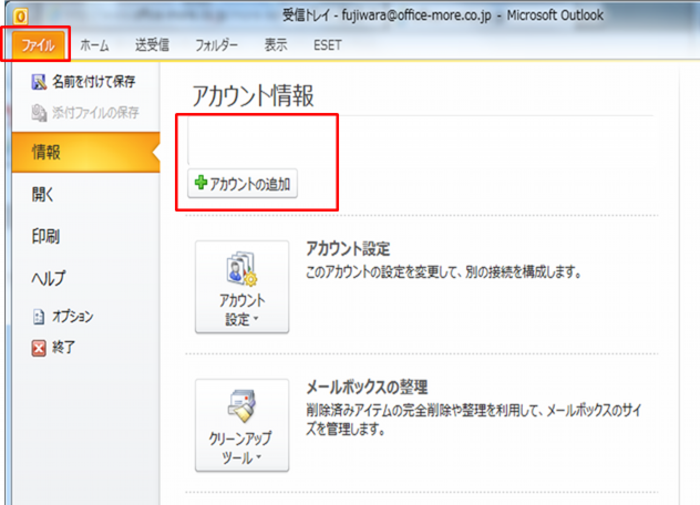Switch to the 送受信 tab
Image resolution: width=700 pixels, height=505 pixels.
tap(152, 45)
